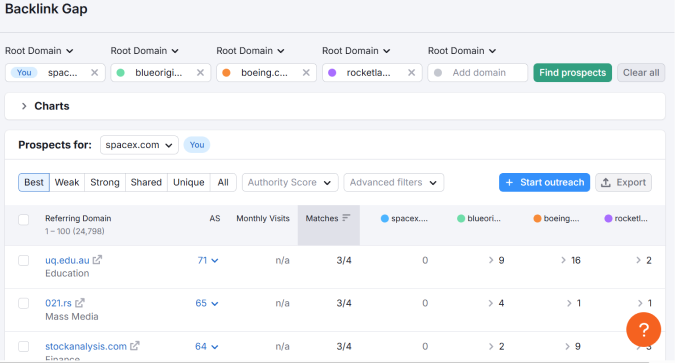Screen dimensions: 675x363
Task: Open the spacex.com prospects dropdown
Action: pos(139,145)
